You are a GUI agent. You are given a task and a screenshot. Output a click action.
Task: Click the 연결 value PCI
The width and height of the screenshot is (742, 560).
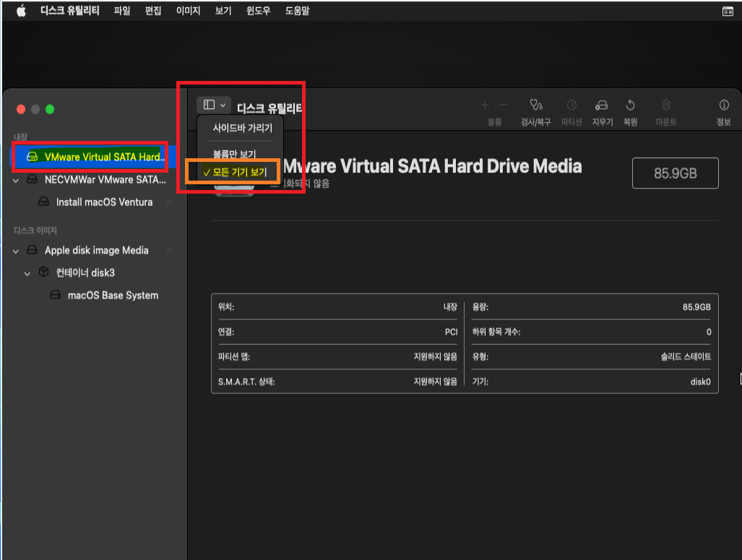pos(451,332)
